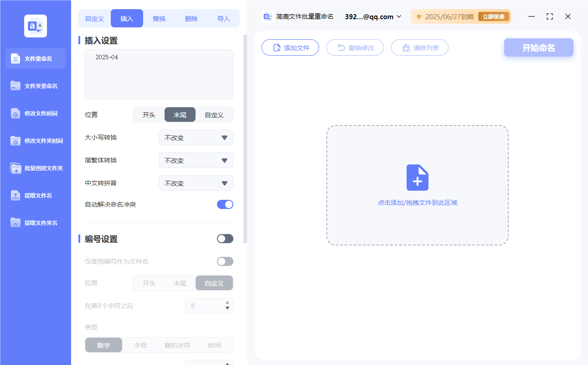Open the 文件夹重命名 sidebar tool
588x365 pixels.
click(x=35, y=86)
